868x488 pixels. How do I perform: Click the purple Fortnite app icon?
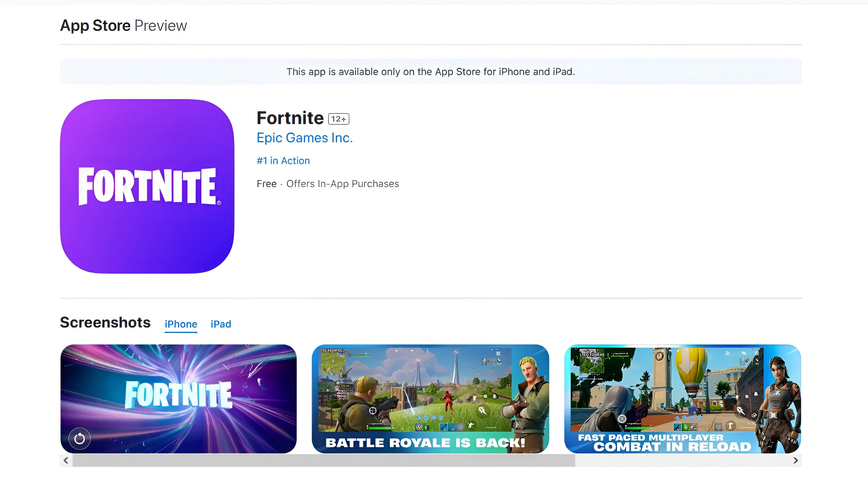[x=147, y=186]
